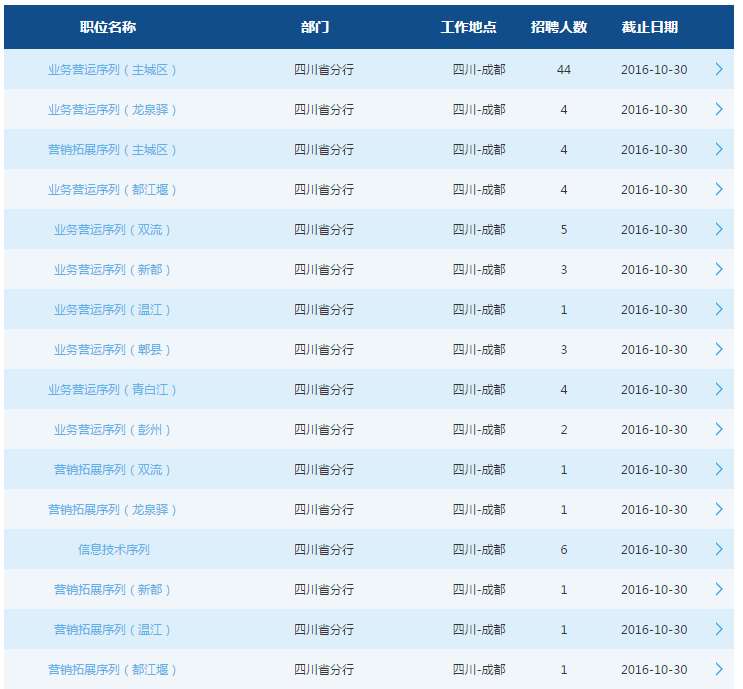Select the 营销拓展序列（双流）job title

(x=113, y=469)
